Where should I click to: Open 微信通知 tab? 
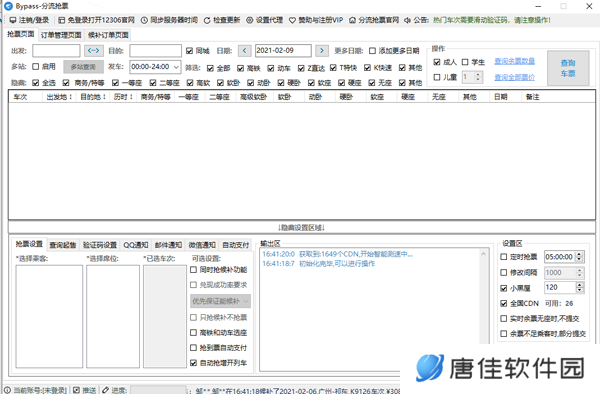point(202,245)
